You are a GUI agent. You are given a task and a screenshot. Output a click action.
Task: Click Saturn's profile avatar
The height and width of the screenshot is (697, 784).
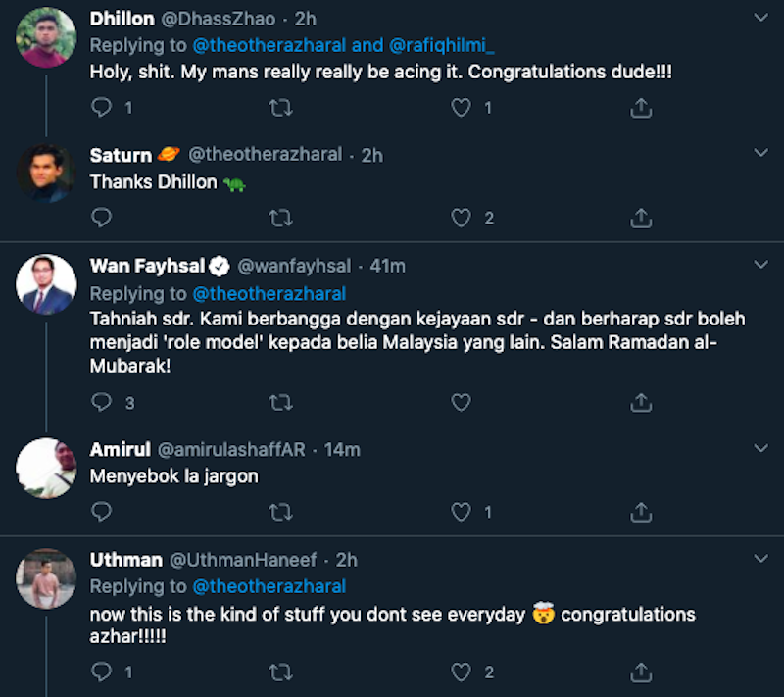pos(46,174)
